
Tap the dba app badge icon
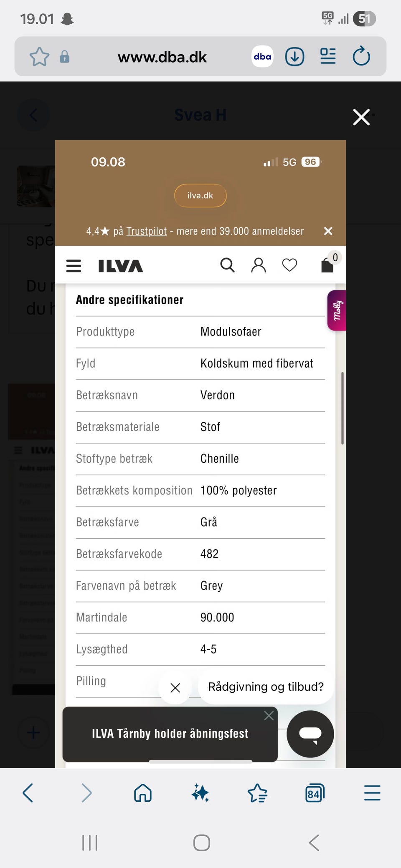(262, 57)
